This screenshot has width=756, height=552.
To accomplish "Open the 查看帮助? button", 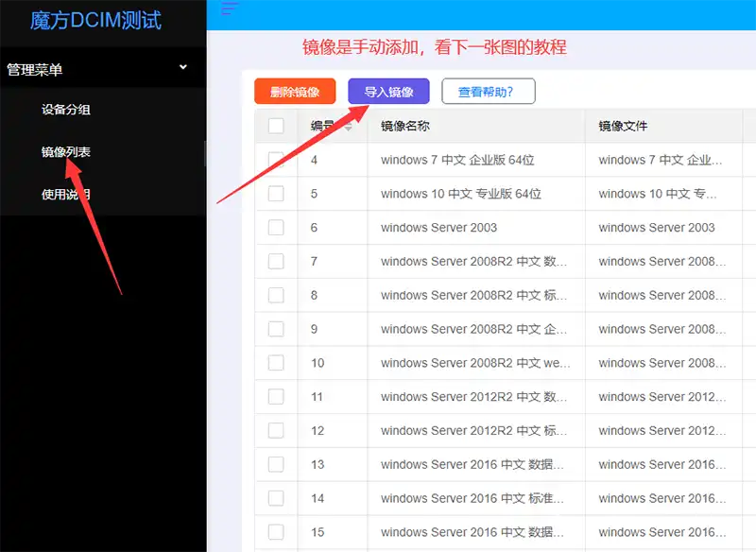I will (489, 91).
